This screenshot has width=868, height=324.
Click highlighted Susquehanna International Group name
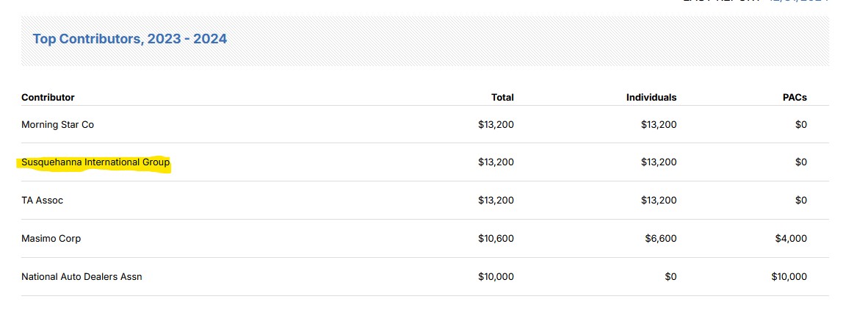point(95,162)
